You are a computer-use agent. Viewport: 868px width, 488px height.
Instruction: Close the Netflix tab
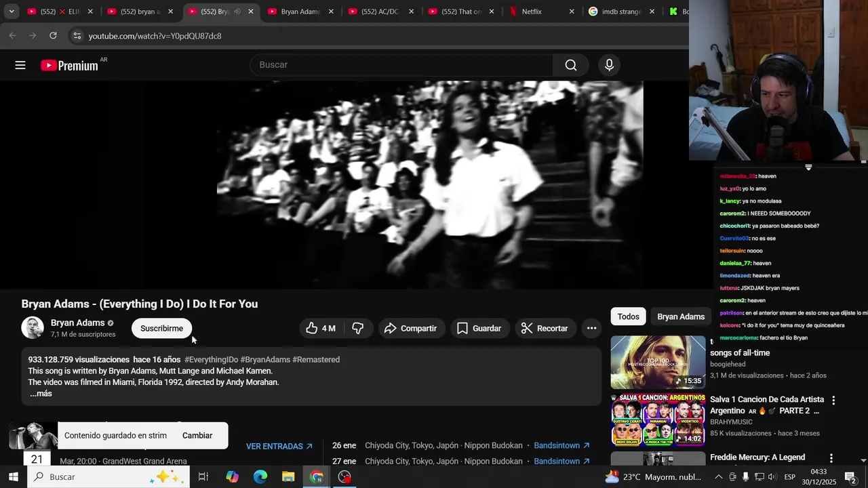572,12
